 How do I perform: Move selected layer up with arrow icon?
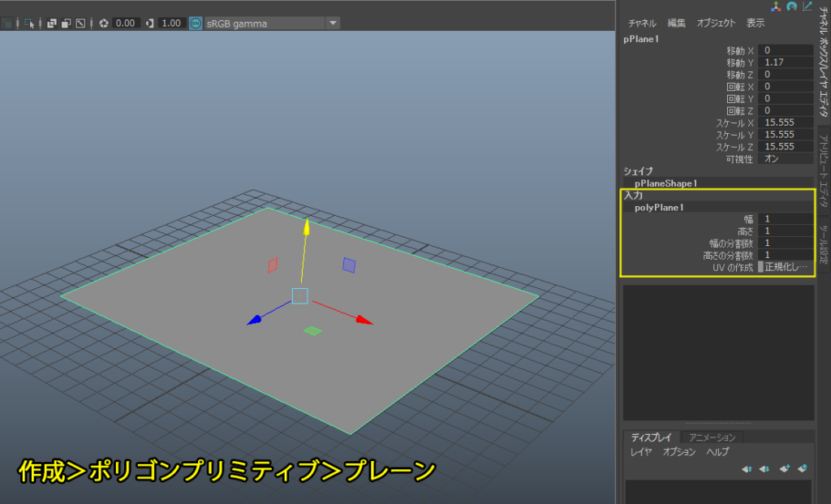[747, 468]
